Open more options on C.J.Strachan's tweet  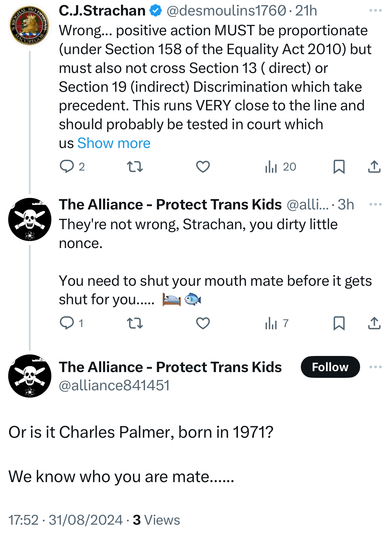(x=375, y=11)
